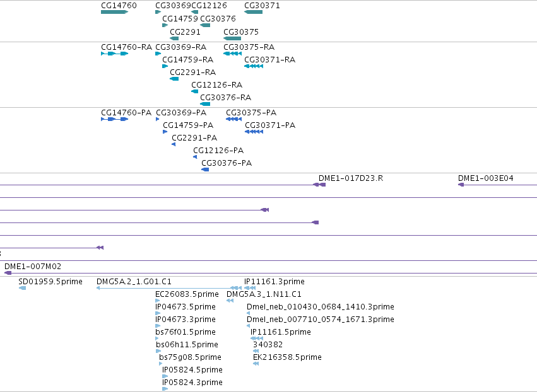Click the CG14760-RA transcript glyph
The image size is (537, 392).
114,54
